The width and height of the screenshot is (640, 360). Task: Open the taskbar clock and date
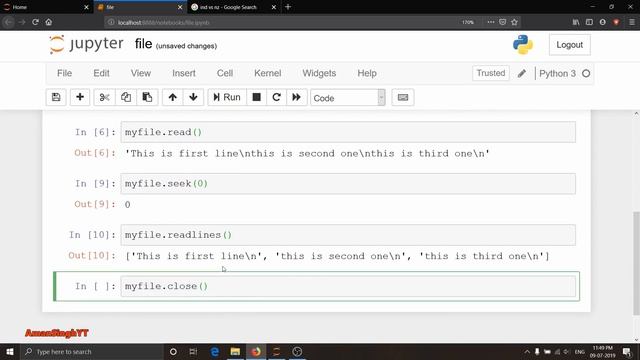pos(602,351)
